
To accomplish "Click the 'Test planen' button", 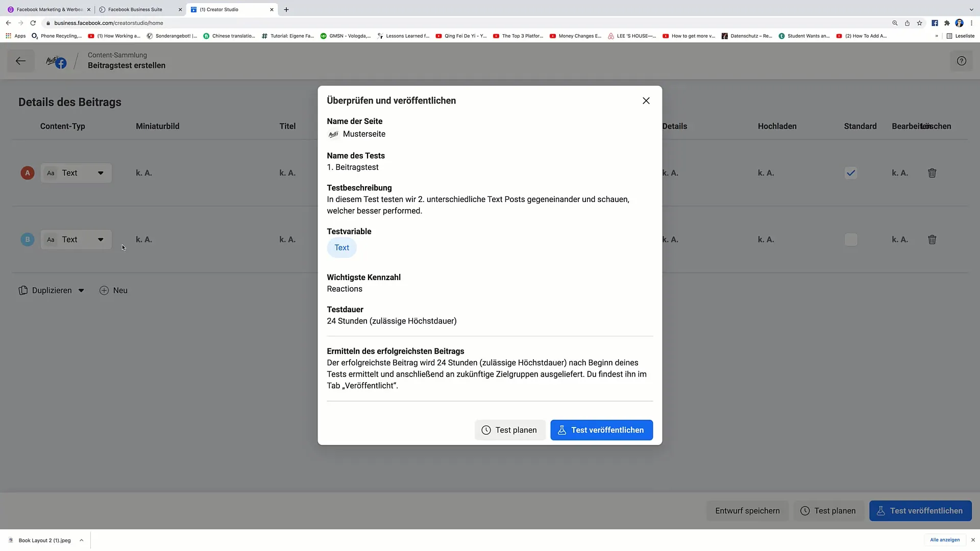I will (509, 430).
